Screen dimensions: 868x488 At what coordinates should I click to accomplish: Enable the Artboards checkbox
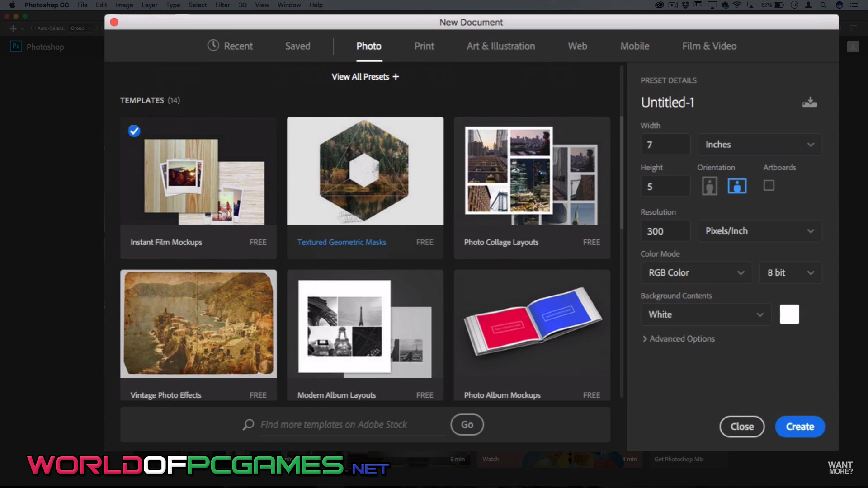769,185
